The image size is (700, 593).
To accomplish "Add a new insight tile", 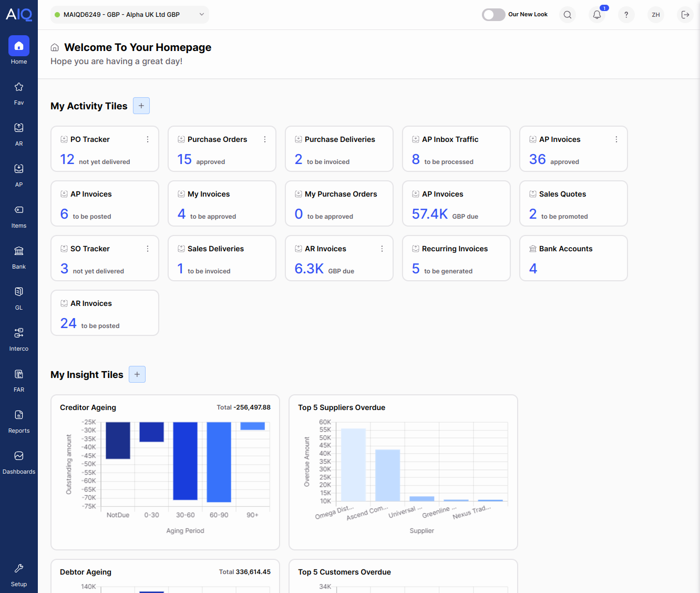I will coord(137,374).
